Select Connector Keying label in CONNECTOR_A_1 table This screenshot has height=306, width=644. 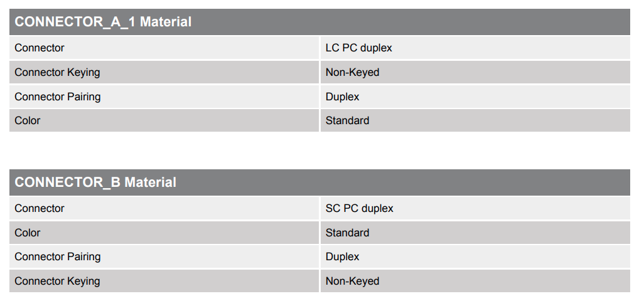57,72
